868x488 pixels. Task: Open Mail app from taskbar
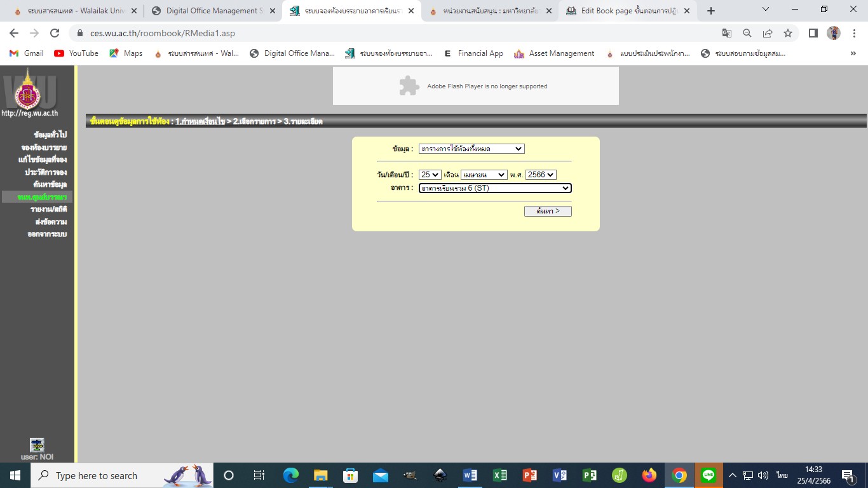(x=380, y=475)
